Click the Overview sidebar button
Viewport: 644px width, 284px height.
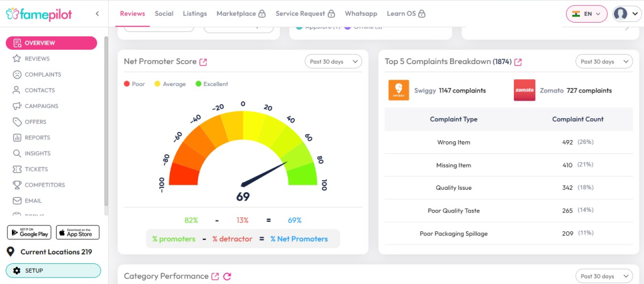tap(52, 43)
